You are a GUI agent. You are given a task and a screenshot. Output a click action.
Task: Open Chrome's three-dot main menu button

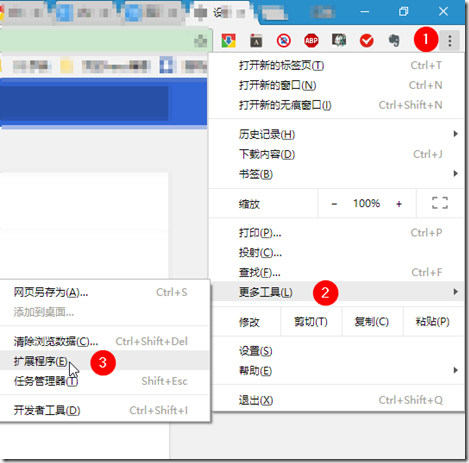point(450,41)
